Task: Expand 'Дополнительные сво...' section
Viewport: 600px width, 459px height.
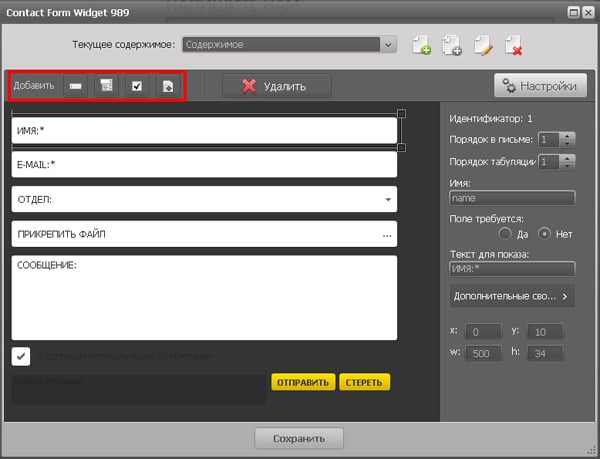Action: tap(512, 296)
